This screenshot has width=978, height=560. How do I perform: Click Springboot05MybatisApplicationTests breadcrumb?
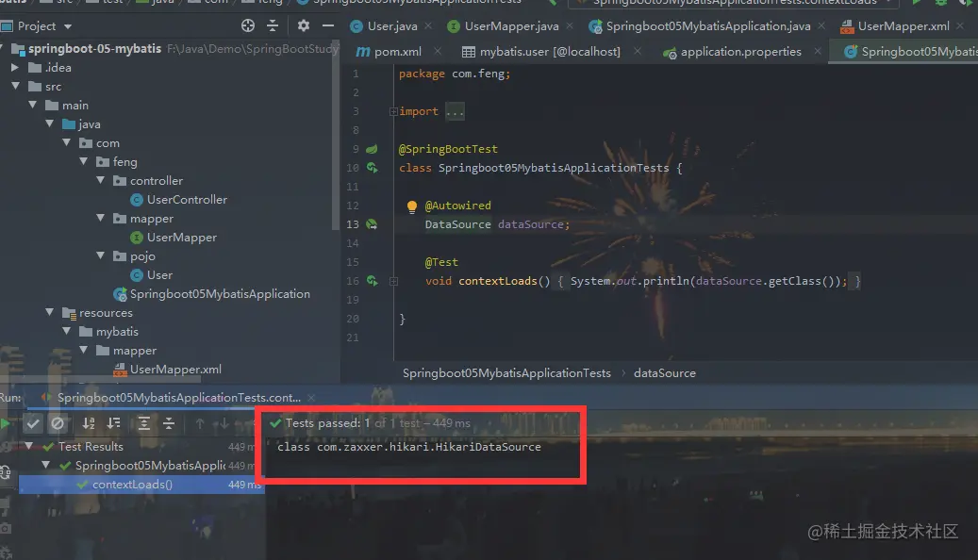tap(506, 373)
